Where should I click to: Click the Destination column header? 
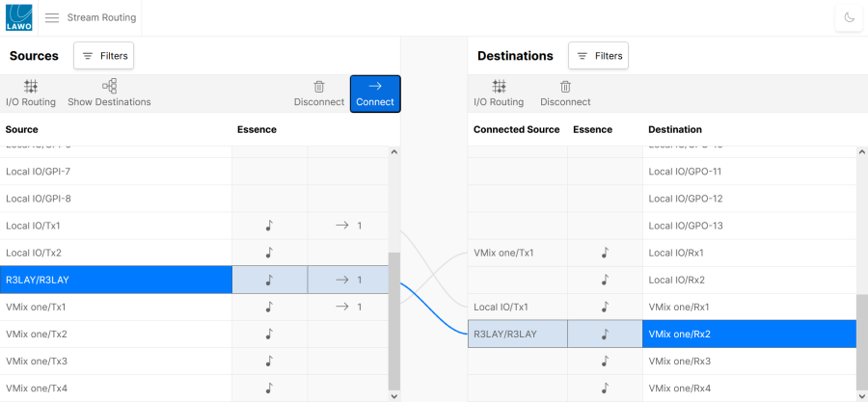[x=675, y=129]
